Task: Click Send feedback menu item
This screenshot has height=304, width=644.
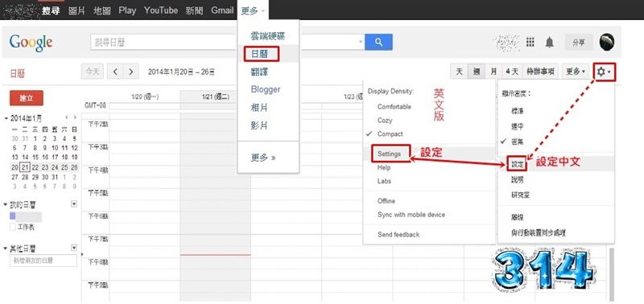Action: [x=398, y=235]
